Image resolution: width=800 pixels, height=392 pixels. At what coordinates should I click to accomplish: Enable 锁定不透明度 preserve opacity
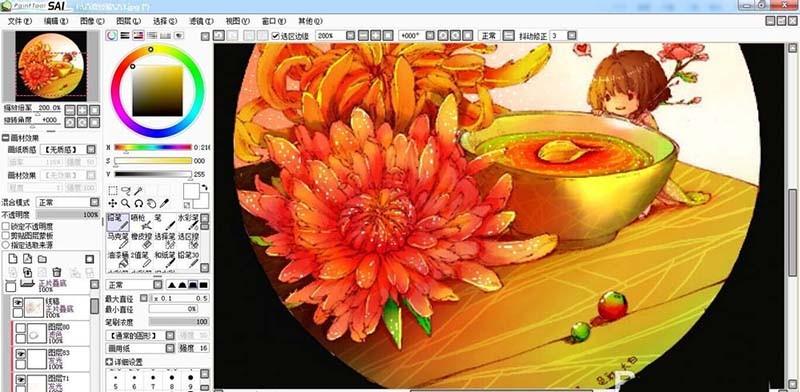tap(6, 226)
